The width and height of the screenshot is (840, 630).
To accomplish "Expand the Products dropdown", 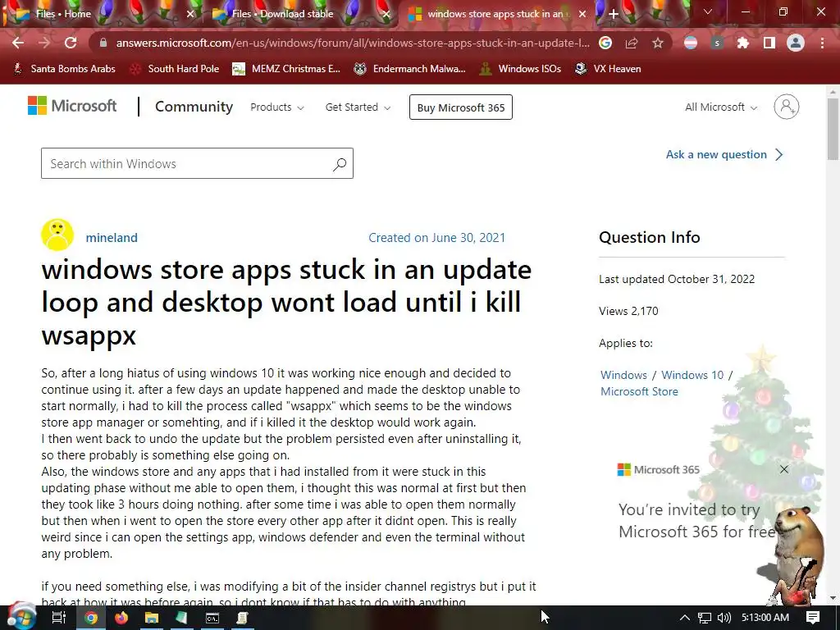I will [x=277, y=107].
